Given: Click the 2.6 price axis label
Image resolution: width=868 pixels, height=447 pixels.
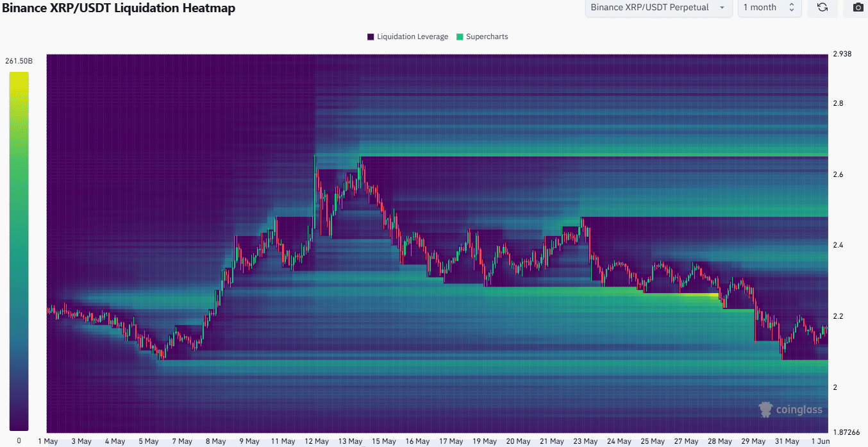Looking at the screenshot, I should (837, 174).
